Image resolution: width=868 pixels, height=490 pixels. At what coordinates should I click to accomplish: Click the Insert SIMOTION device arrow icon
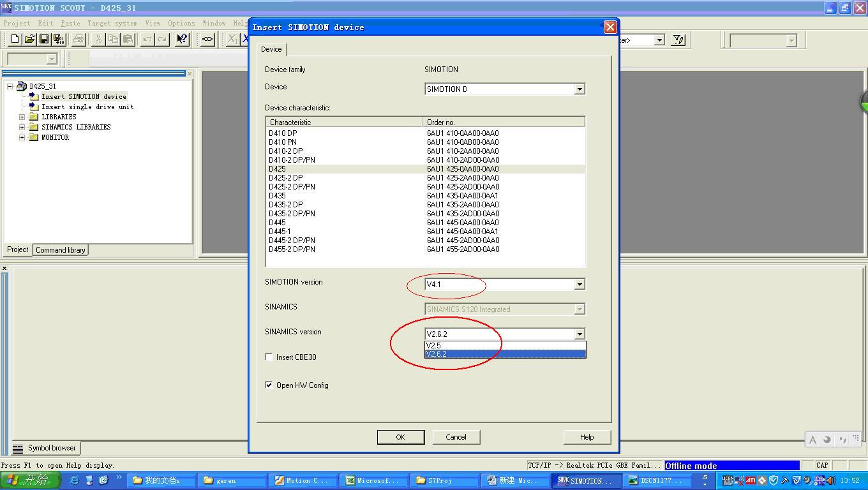[x=34, y=96]
